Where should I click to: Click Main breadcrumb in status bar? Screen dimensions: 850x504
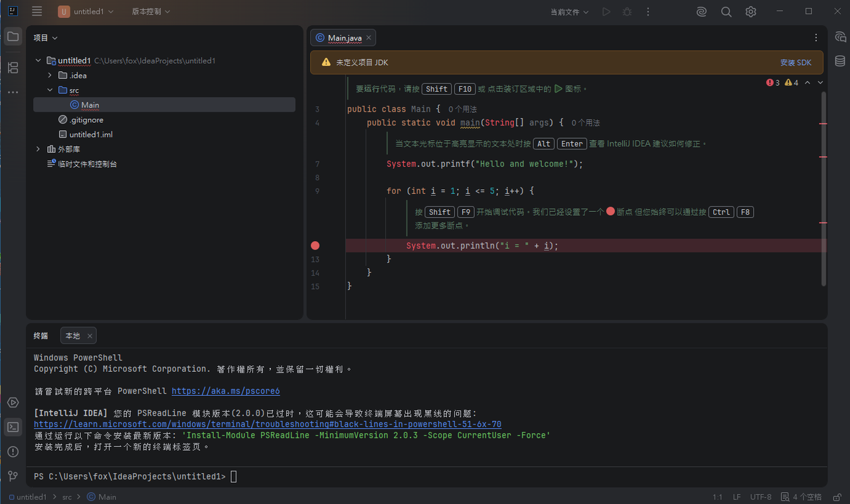click(x=102, y=497)
